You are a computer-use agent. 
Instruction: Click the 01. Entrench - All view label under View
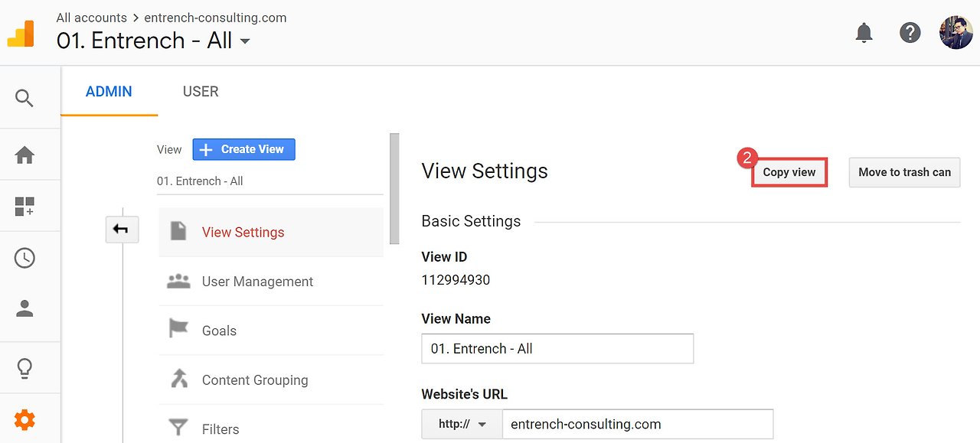(200, 181)
